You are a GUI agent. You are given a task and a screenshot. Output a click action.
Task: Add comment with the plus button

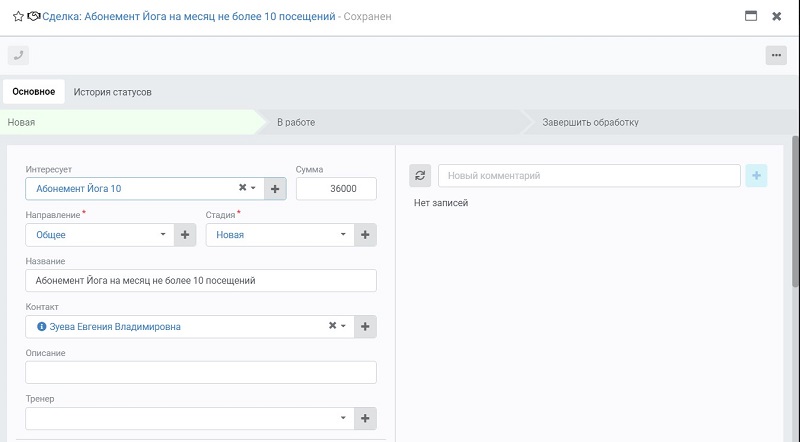pos(756,176)
